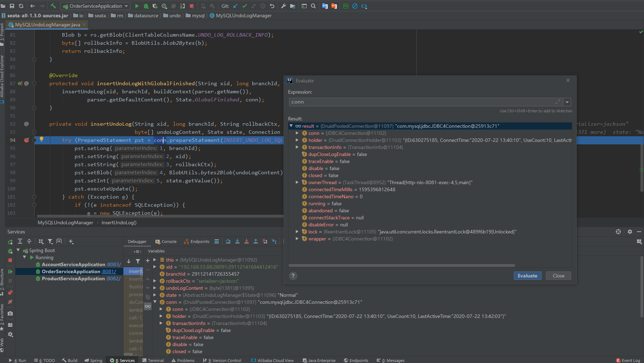
Task: Collapse the Running node in Services tree
Action: point(24,257)
